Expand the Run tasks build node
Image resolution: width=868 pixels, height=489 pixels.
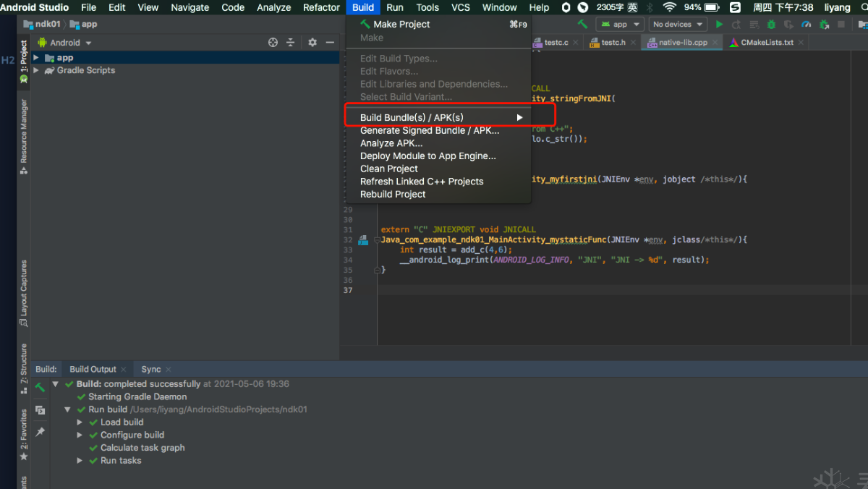point(80,461)
